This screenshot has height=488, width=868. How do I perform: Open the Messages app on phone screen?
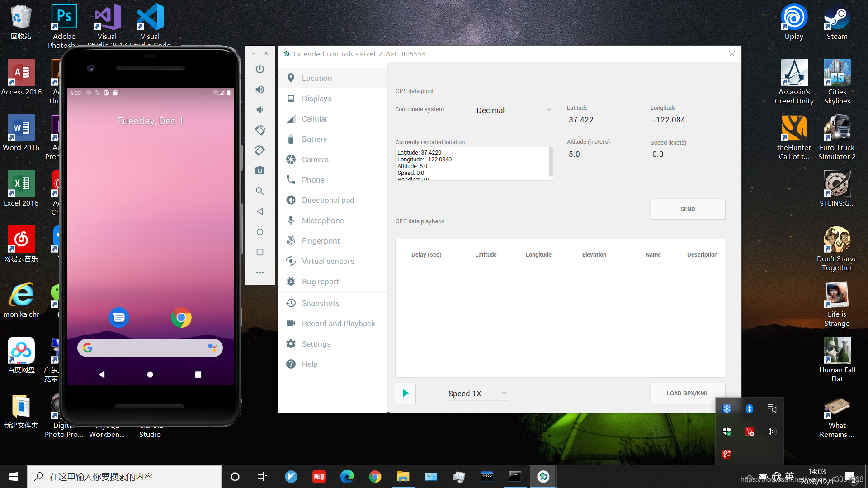[119, 318]
